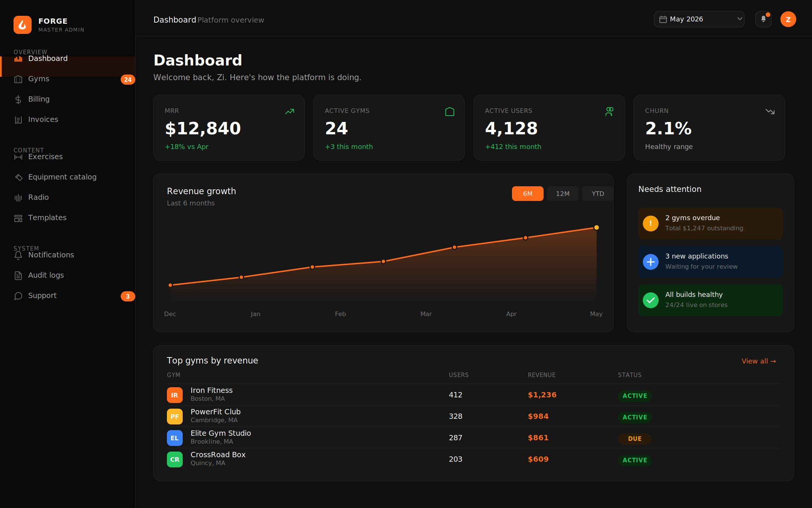Open the Z user avatar menu

[788, 19]
